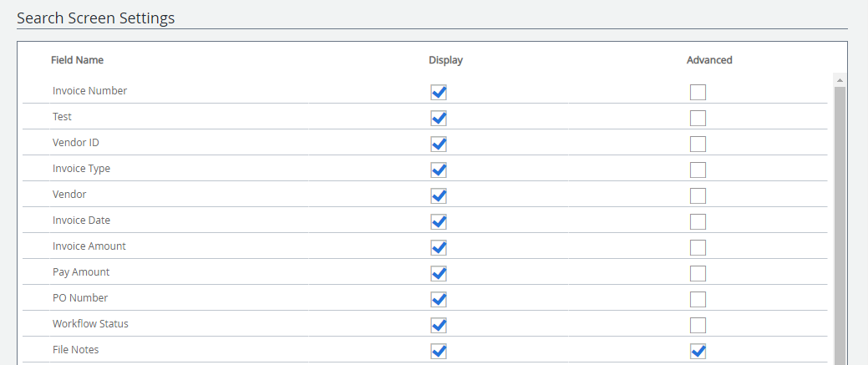The width and height of the screenshot is (868, 365).
Task: Disable Display for File Notes
Action: (439, 351)
